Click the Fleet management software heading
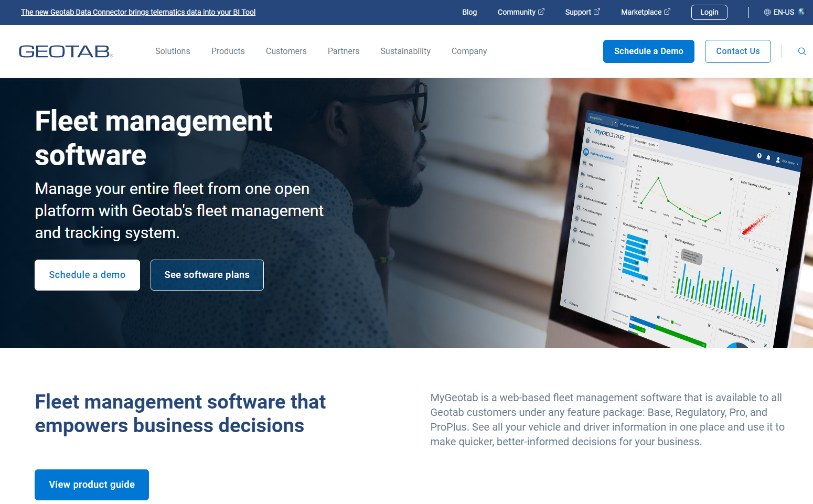 click(154, 138)
